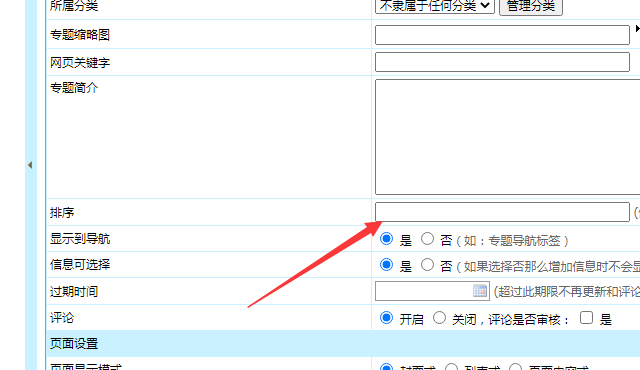
Task: Focus the 网页关键字 text field
Action: 502,62
